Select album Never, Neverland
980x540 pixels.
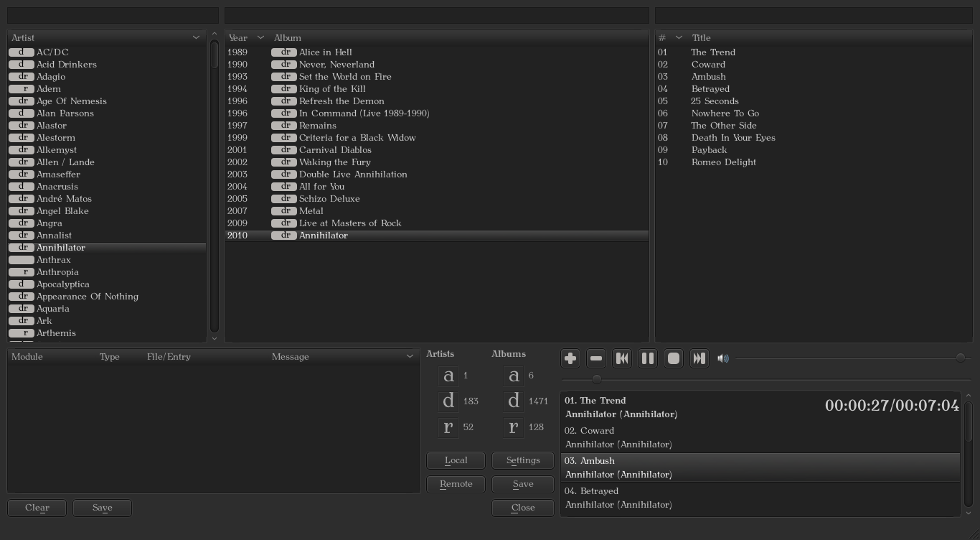pyautogui.click(x=437, y=64)
